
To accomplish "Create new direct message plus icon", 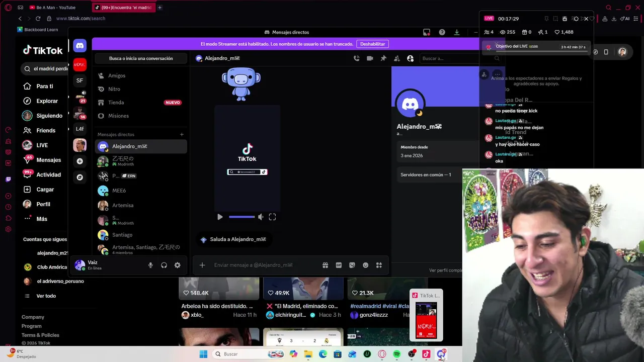I will pyautogui.click(x=182, y=134).
